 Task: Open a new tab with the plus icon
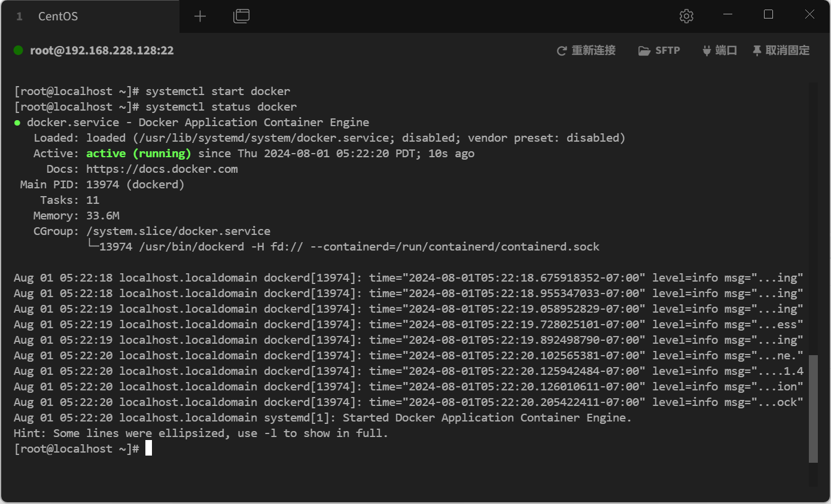coord(200,16)
